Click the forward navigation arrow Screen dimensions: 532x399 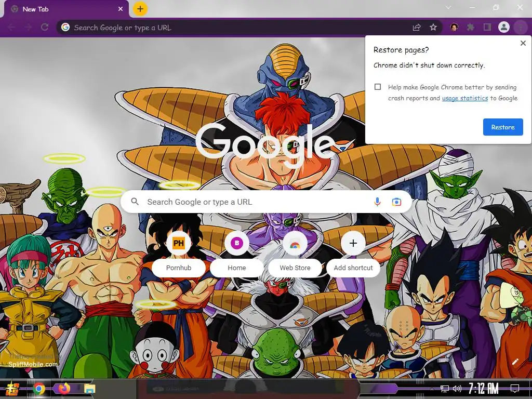28,28
